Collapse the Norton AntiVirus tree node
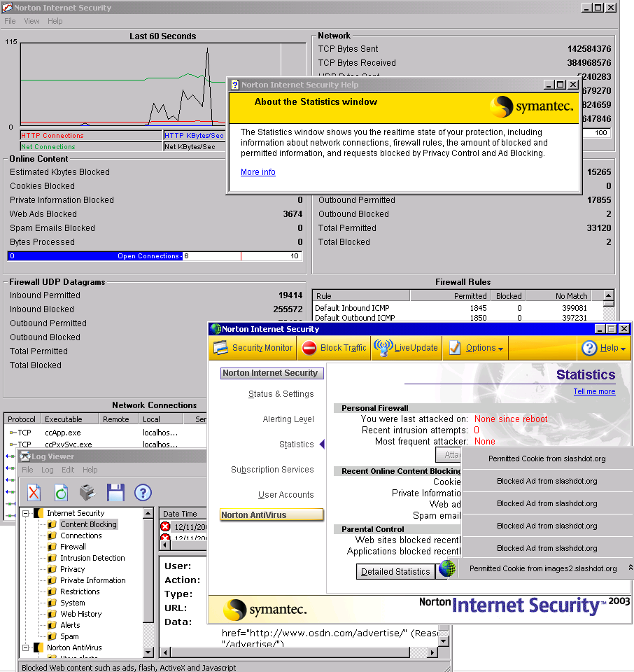This screenshot has height=672, width=634. [27, 647]
